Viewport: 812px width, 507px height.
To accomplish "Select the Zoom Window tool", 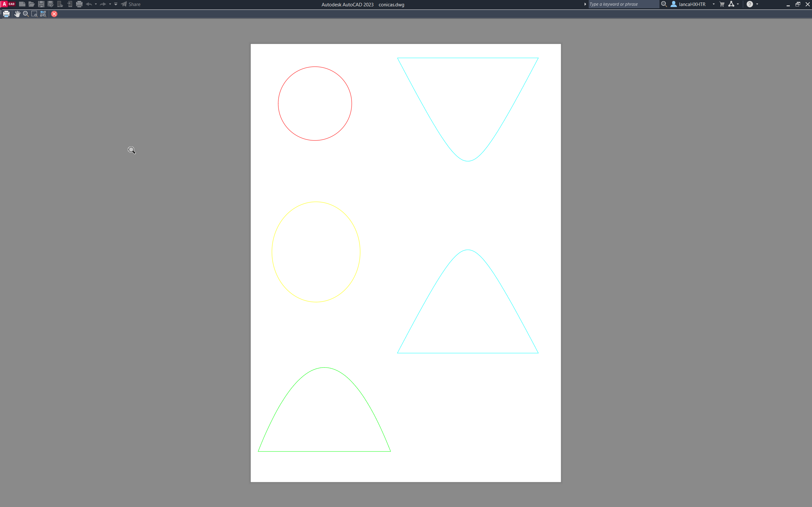I will [x=34, y=14].
